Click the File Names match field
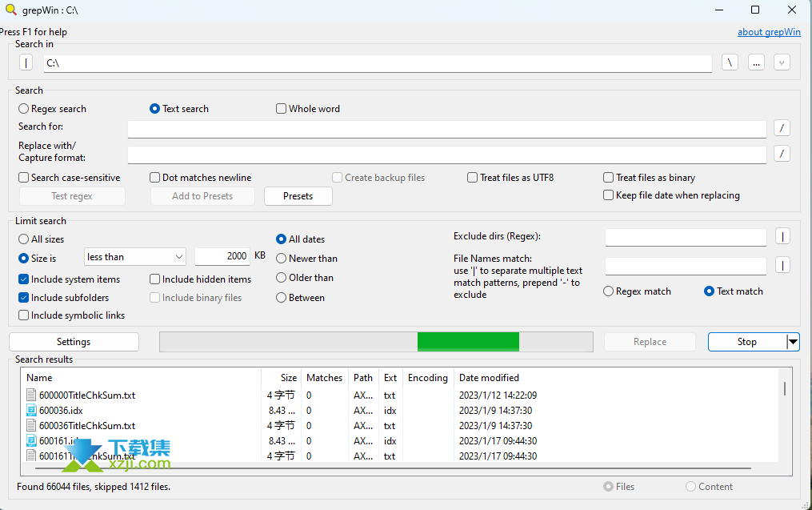Image resolution: width=812 pixels, height=510 pixels. point(686,267)
